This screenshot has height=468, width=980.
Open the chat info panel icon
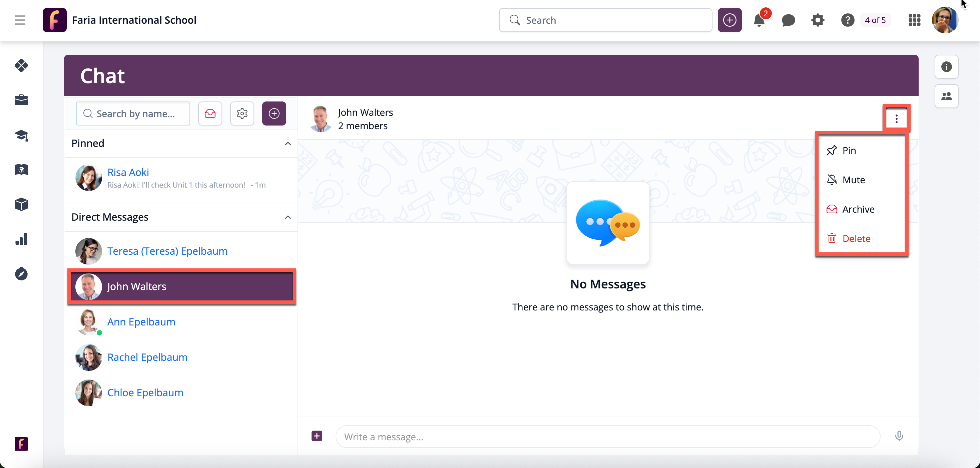click(946, 67)
